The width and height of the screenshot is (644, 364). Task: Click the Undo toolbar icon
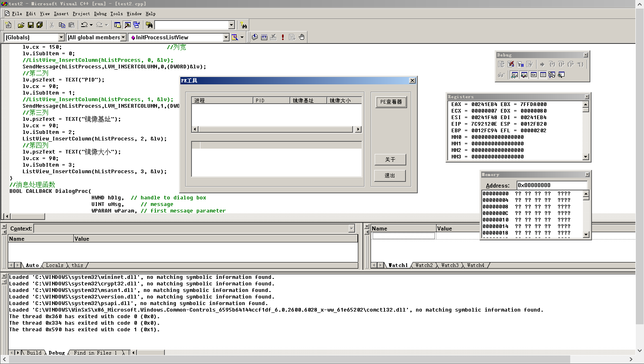click(84, 25)
